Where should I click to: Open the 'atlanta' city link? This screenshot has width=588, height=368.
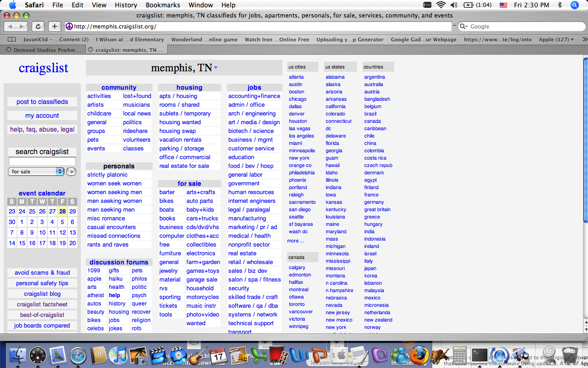coord(296,77)
